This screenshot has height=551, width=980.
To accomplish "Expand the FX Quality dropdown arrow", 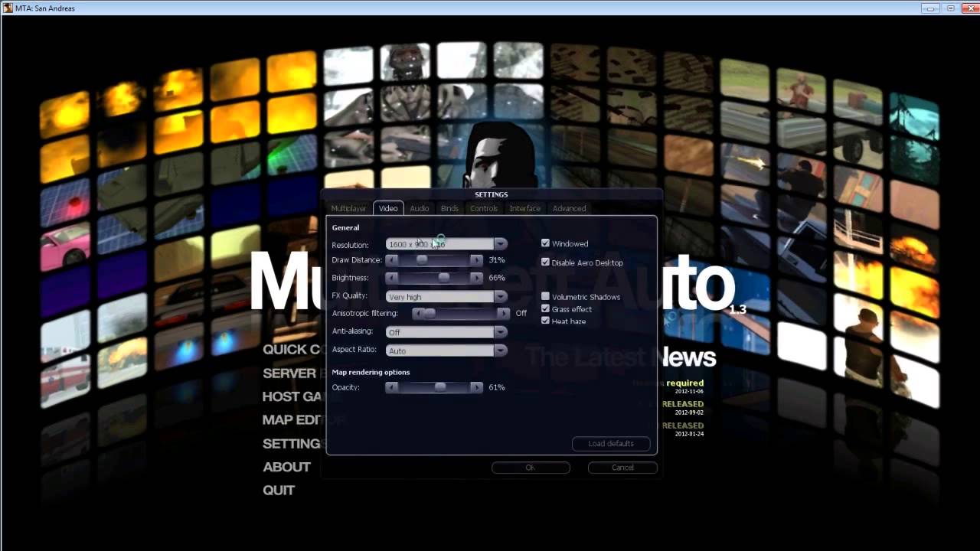I will (500, 296).
